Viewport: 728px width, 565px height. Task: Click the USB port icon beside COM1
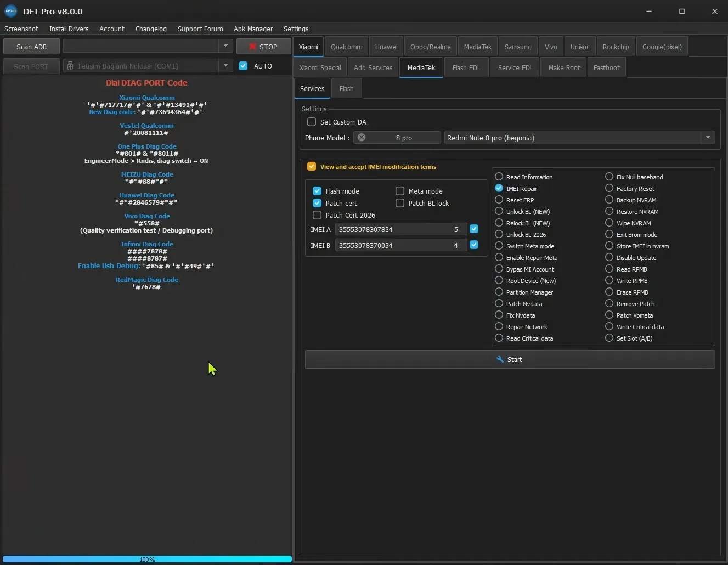[x=70, y=66]
